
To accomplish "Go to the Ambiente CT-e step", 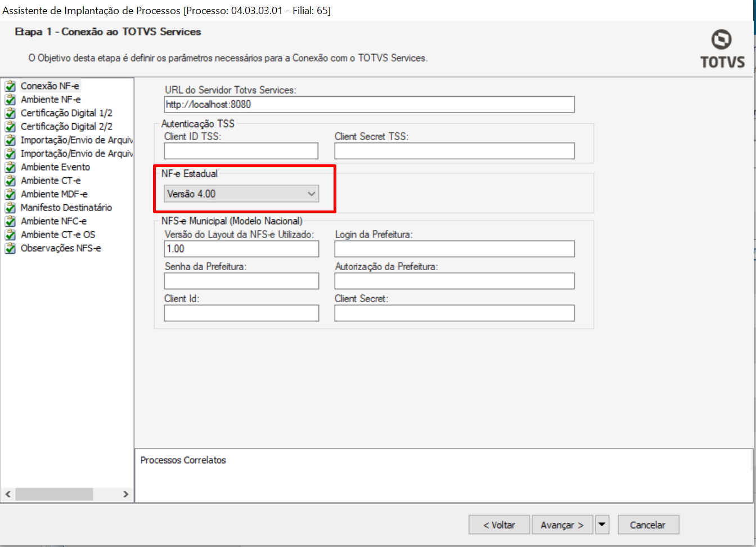I will click(x=51, y=181).
